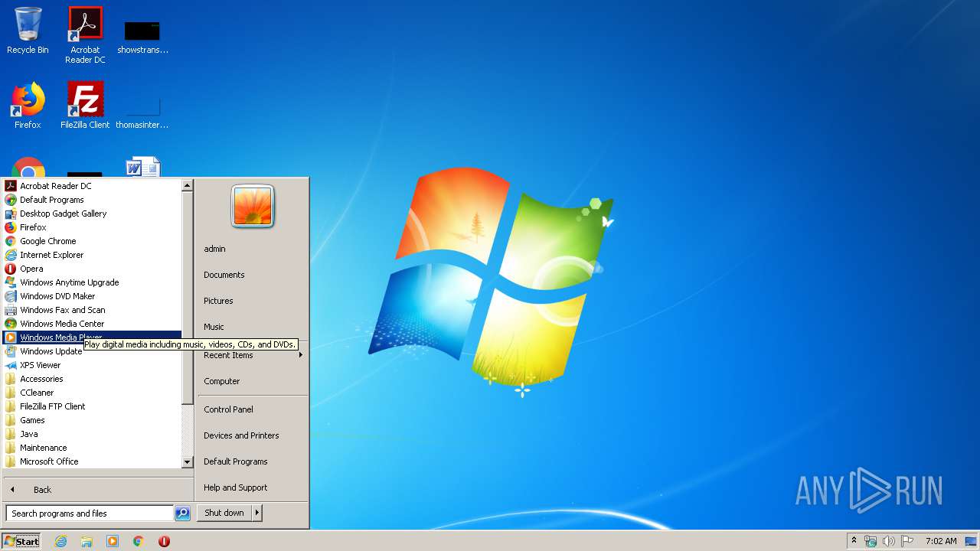
Task: Expand the Recent Items submenu
Action: (x=253, y=355)
